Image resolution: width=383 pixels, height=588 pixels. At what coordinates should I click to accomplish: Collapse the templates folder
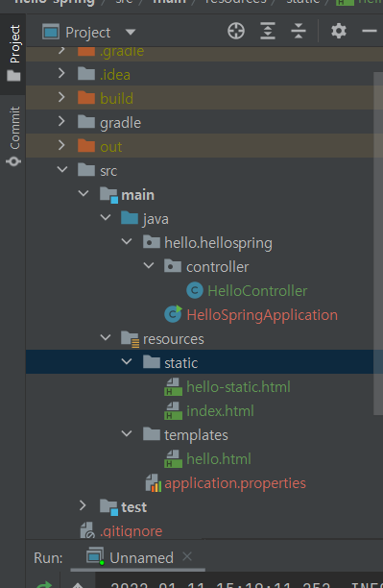pyautogui.click(x=127, y=433)
